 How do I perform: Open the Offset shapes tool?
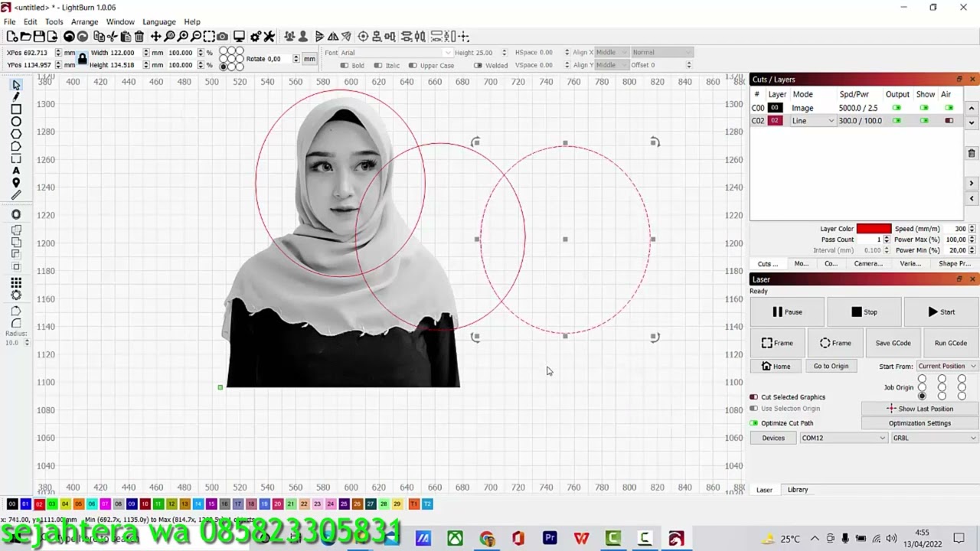pyautogui.click(x=16, y=215)
